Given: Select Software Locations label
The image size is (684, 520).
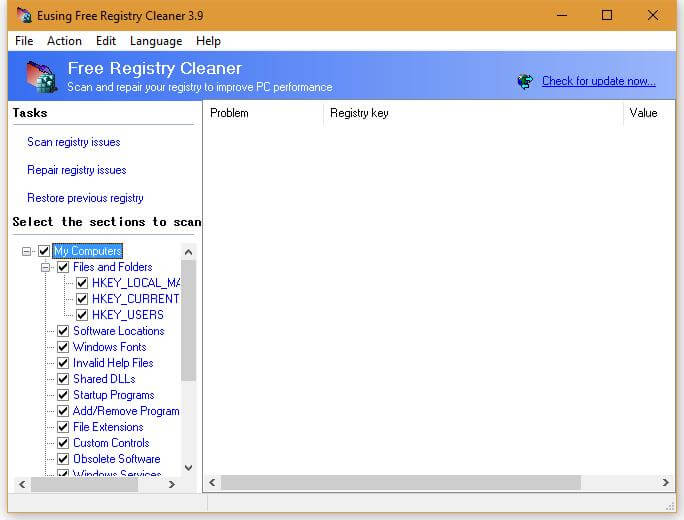Looking at the screenshot, I should 119,331.
